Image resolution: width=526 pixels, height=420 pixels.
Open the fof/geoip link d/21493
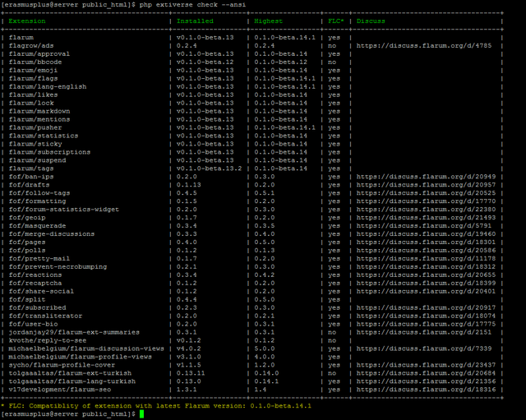point(426,218)
